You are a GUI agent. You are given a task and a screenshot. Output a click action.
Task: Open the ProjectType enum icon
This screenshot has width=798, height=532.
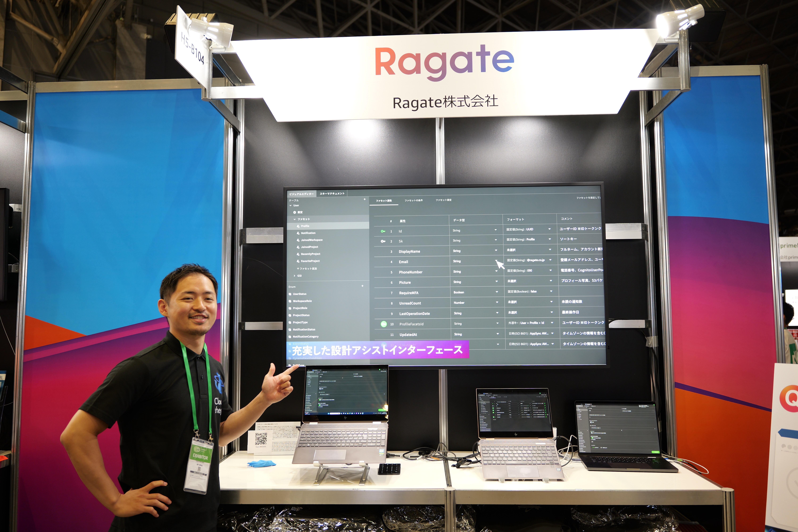tap(290, 323)
